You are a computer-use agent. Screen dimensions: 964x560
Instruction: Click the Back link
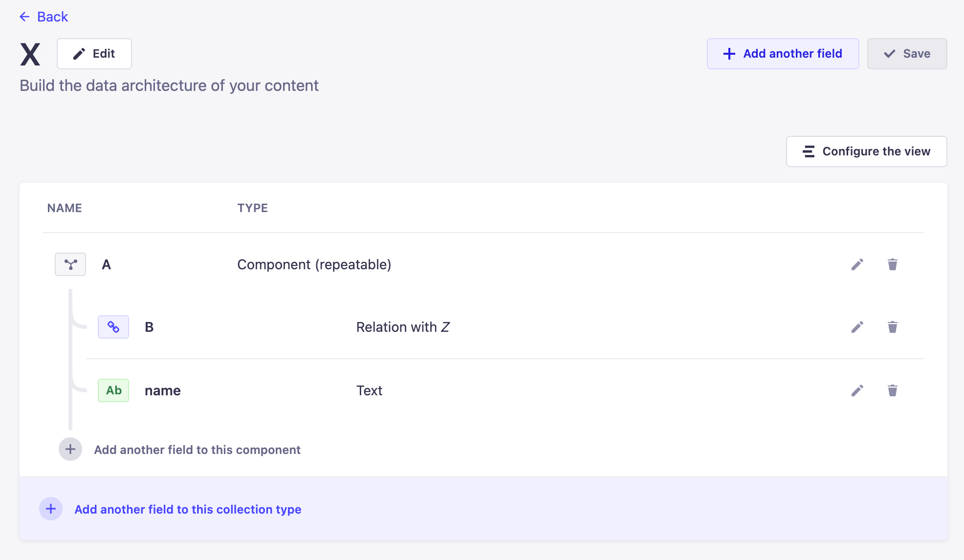(x=52, y=17)
